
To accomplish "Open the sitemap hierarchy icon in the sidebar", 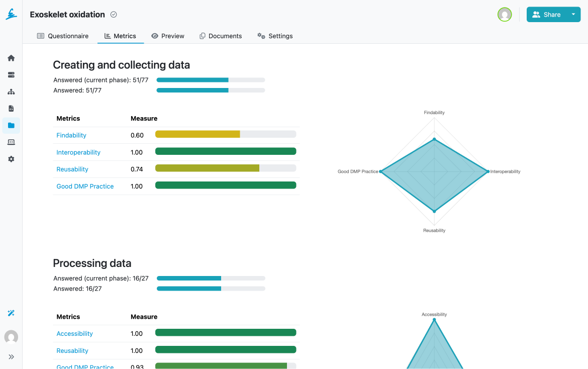I will point(11,91).
